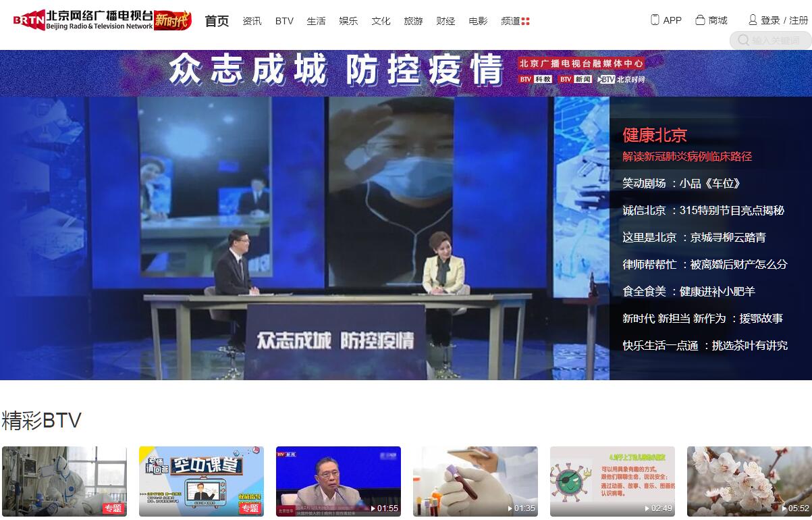
Task: Click the BTV 北京时间 logo in the banner
Action: point(621,79)
